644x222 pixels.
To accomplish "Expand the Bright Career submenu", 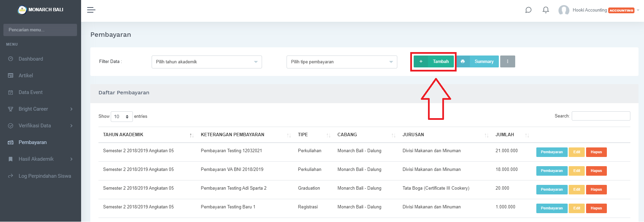I will [40, 109].
